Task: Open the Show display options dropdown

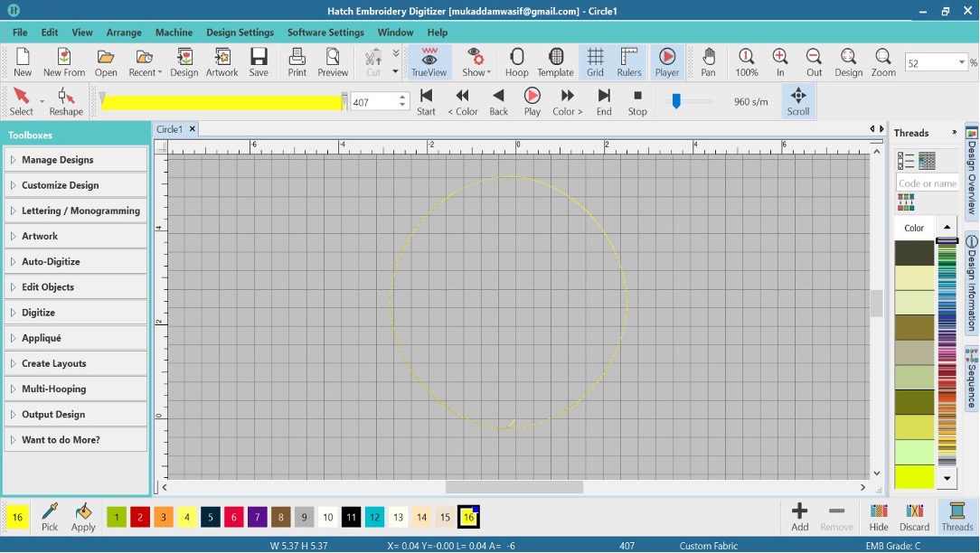Action: pos(476,61)
